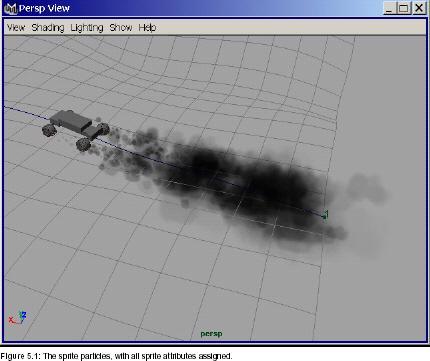Image resolution: width=430 pixels, height=361 pixels.
Task: Close the Persp View window
Action: [x=419, y=8]
